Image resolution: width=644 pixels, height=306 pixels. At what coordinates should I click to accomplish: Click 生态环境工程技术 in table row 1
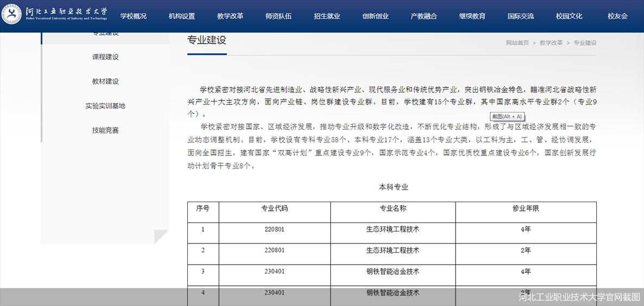point(393,229)
